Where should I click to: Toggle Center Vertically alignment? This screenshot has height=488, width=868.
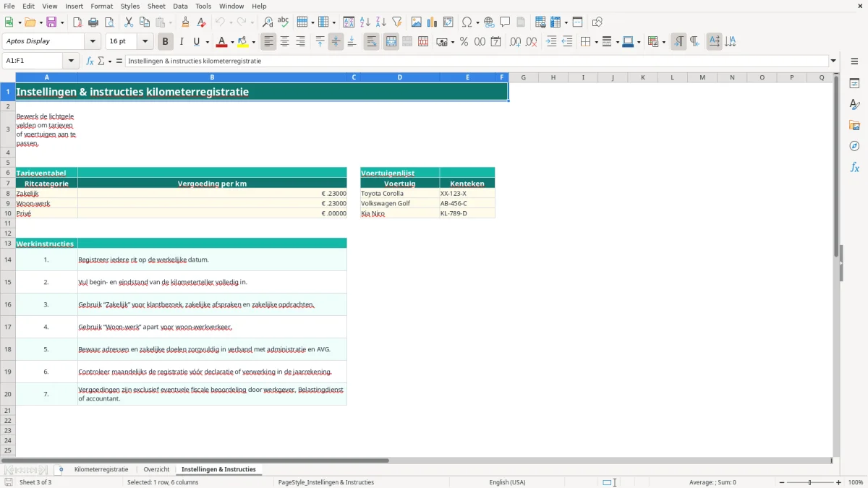coord(336,42)
